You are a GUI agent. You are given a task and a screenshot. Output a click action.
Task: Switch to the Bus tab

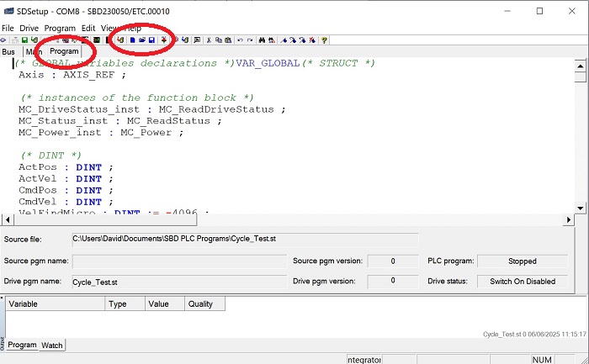pyautogui.click(x=9, y=52)
